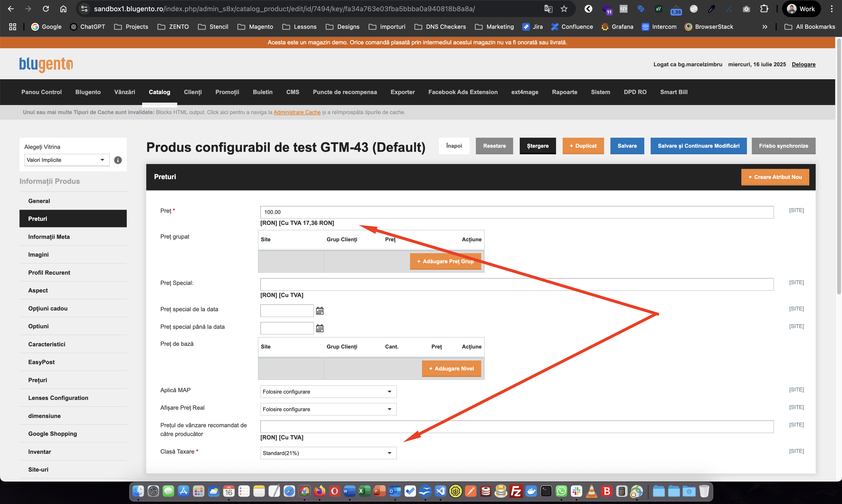Open the BrowserStack bookmark
The width and height of the screenshot is (842, 504).
point(709,27)
